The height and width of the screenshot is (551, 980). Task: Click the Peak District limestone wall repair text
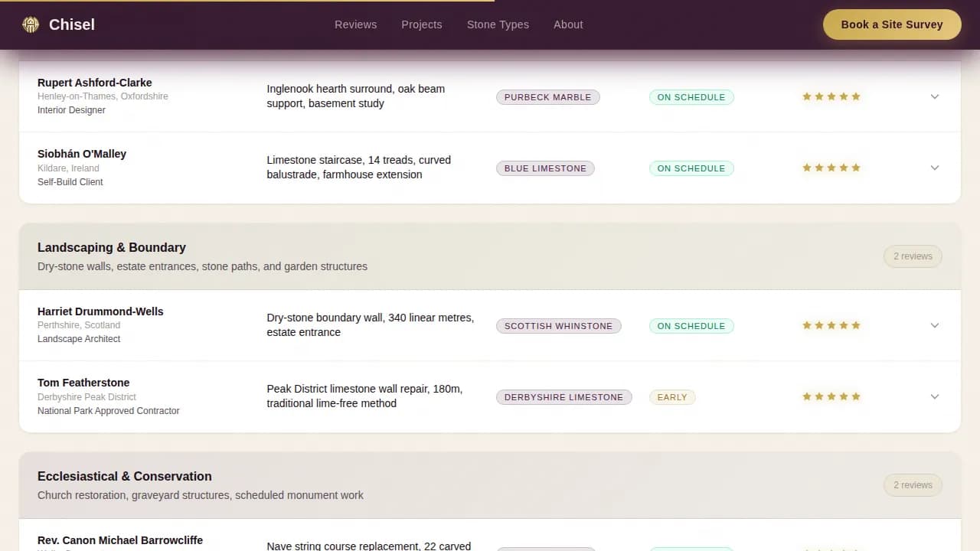coord(364,396)
